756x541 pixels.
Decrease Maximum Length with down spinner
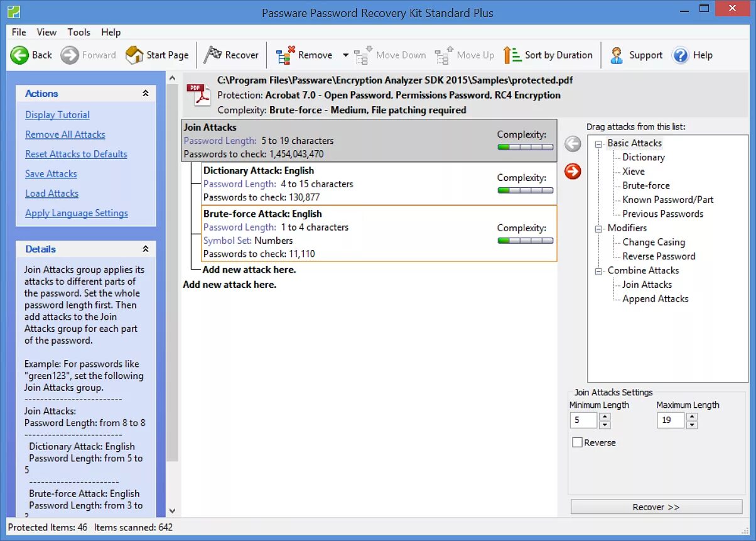pos(692,425)
